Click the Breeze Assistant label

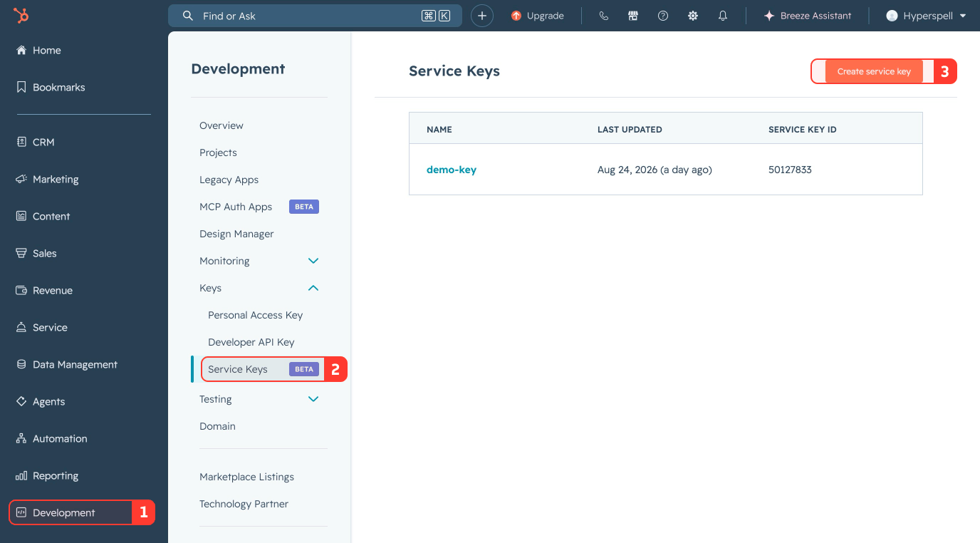tap(815, 16)
